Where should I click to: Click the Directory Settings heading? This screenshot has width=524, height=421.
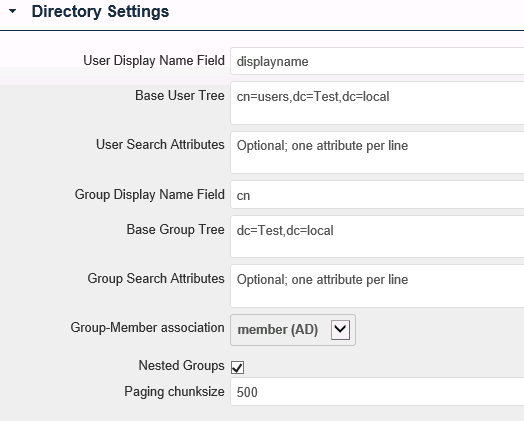click(100, 11)
